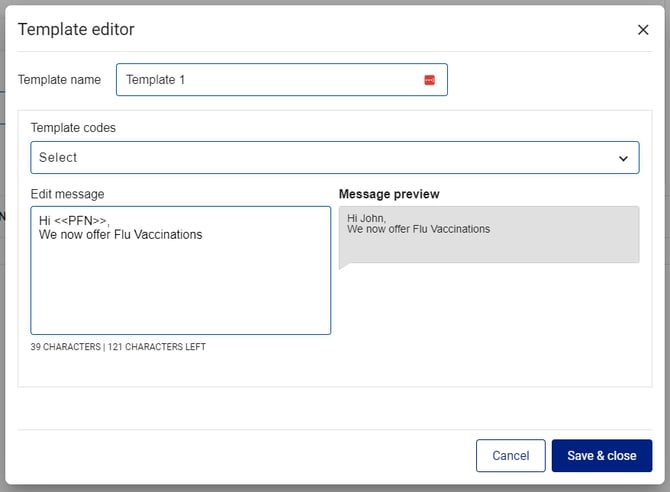Expand the chevron arrow in Template codes

click(623, 159)
